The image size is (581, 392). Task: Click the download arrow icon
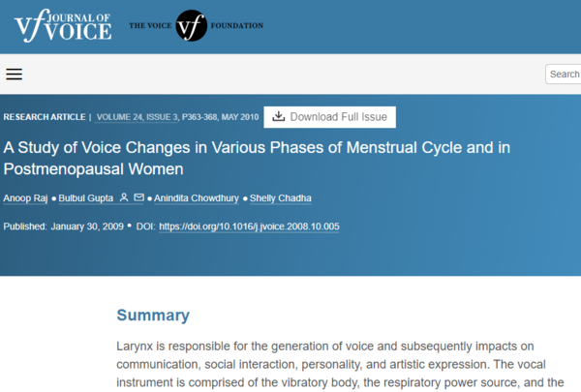click(x=278, y=117)
